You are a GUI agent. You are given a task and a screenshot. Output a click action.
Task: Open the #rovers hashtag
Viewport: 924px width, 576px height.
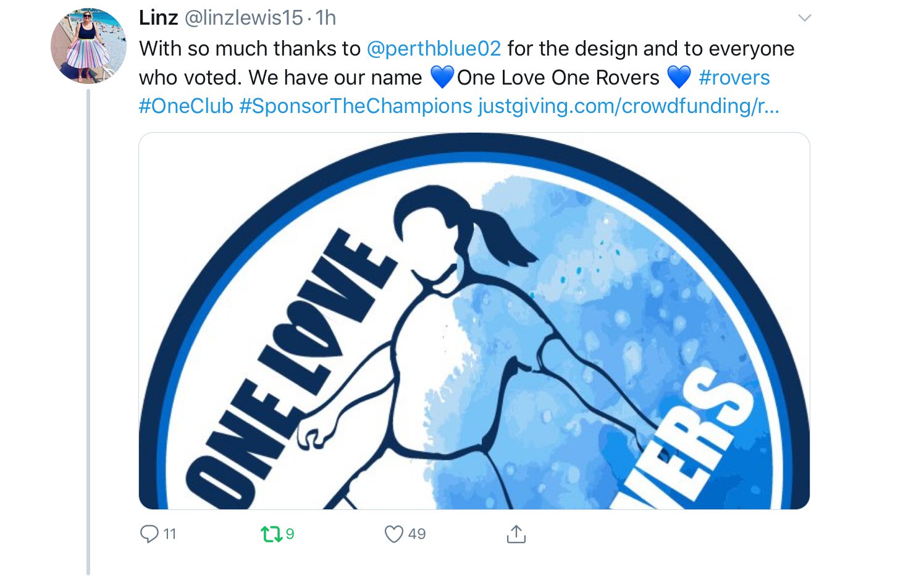[x=734, y=78]
